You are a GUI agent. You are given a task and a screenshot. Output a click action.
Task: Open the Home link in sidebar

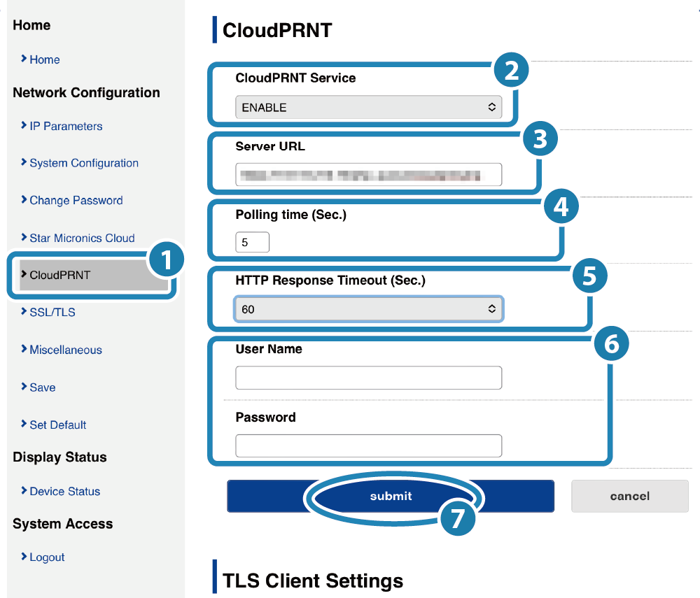[44, 60]
